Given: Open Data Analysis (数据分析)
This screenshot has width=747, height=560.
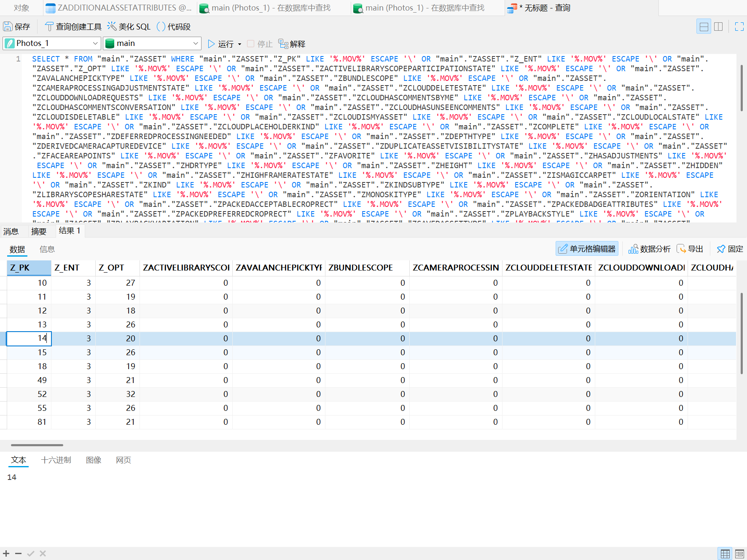Looking at the screenshot, I should (649, 249).
